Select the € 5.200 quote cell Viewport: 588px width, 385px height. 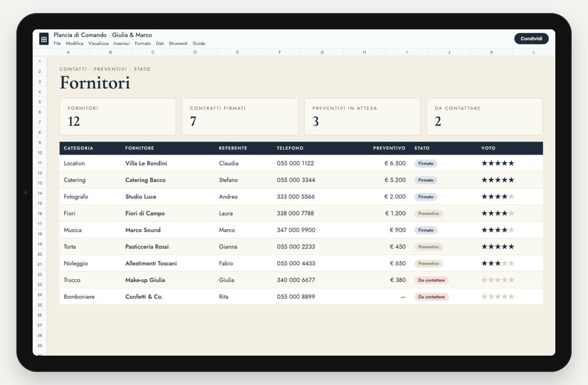(x=395, y=180)
